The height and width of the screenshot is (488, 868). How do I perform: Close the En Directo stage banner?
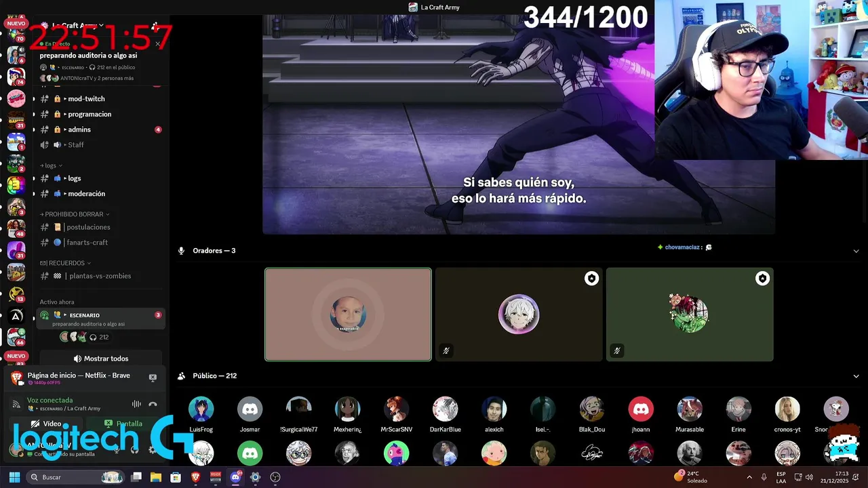tap(158, 44)
